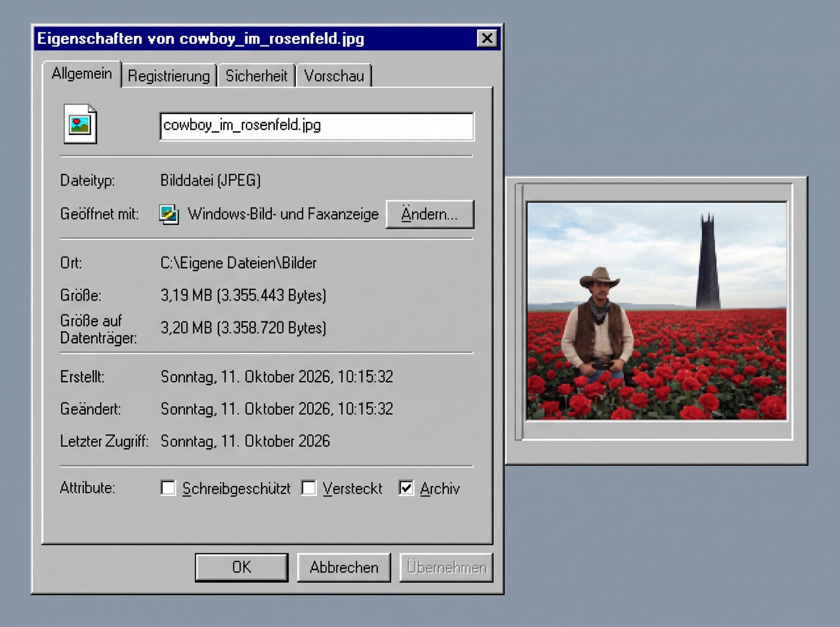Click the Übernehmen button
Image resolution: width=840 pixels, height=627 pixels.
pos(446,567)
